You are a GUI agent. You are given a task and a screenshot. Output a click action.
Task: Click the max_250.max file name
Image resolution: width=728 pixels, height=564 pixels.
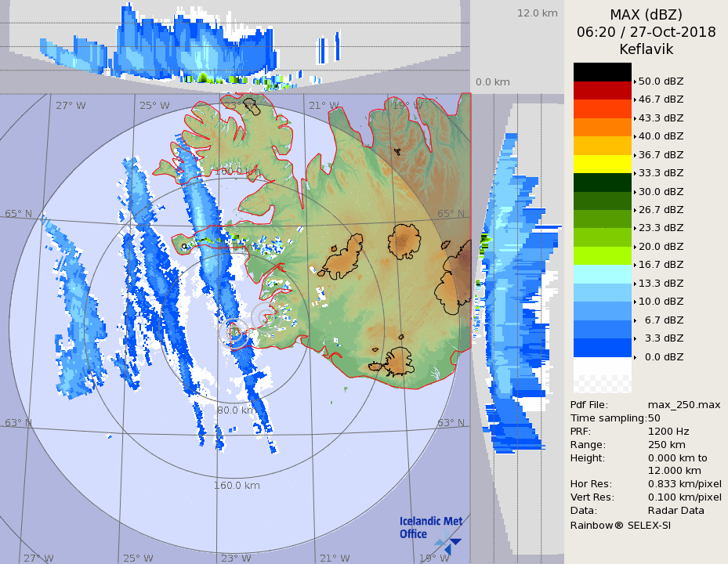683,404
